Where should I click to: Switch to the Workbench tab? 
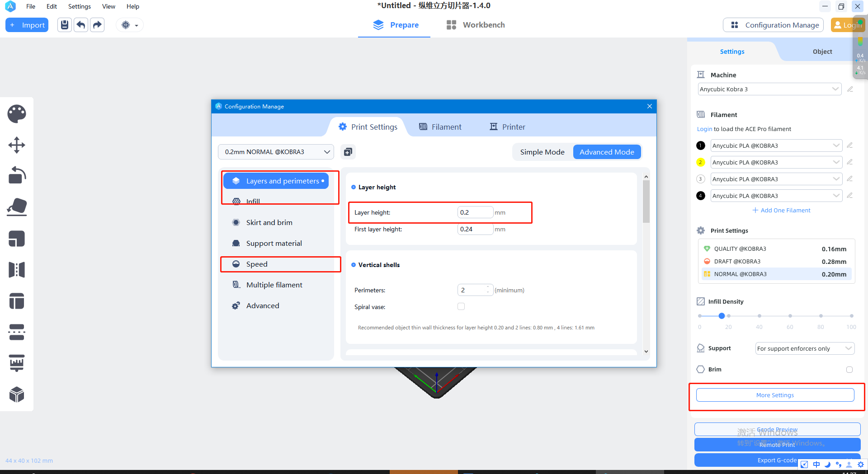point(476,25)
